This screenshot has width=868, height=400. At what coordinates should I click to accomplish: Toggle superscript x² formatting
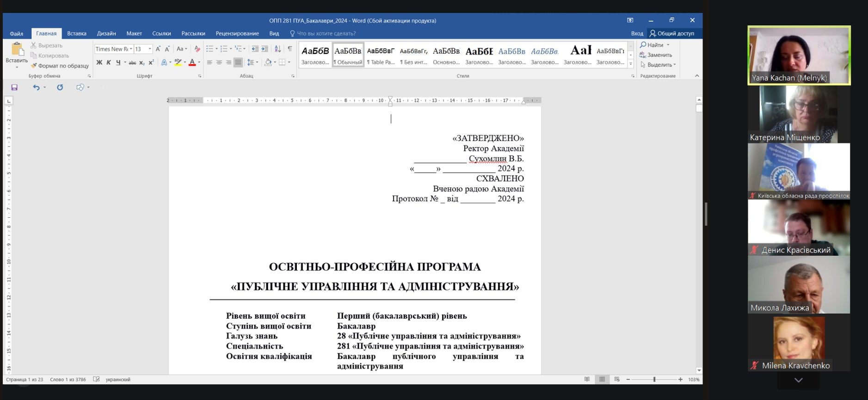pyautogui.click(x=151, y=62)
